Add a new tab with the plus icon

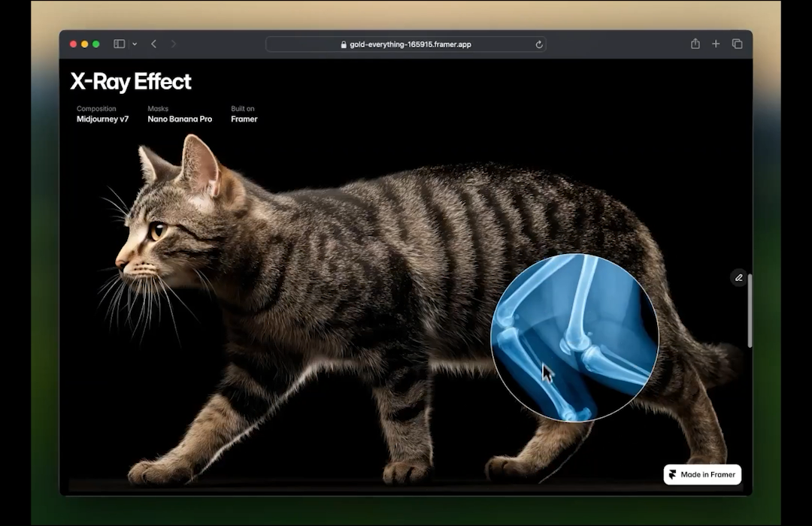716,44
